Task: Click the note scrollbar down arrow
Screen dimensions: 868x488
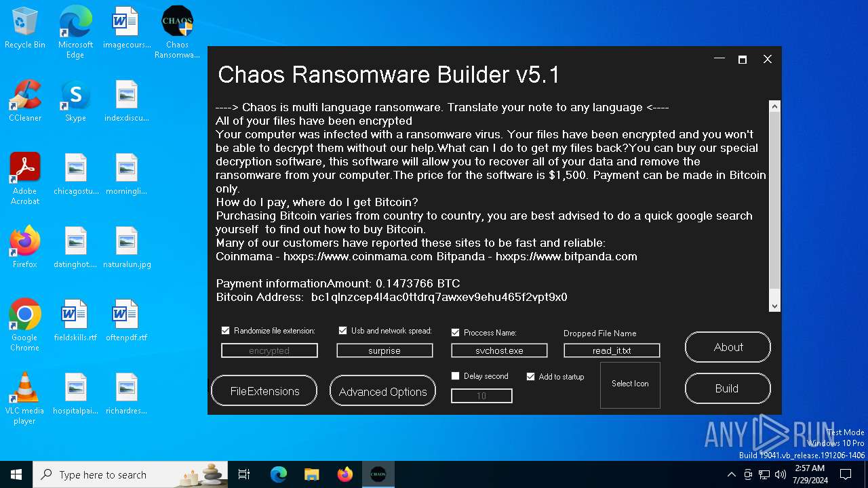Action: click(x=774, y=306)
